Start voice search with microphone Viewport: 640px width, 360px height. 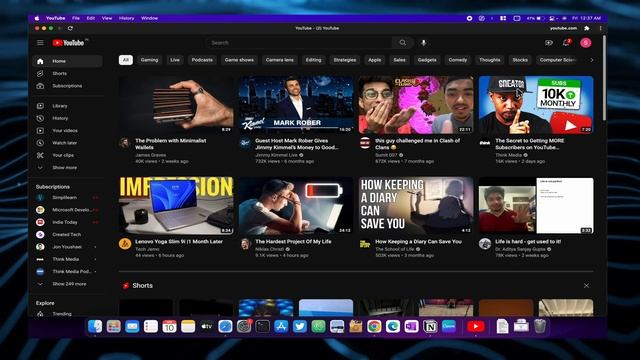click(424, 42)
